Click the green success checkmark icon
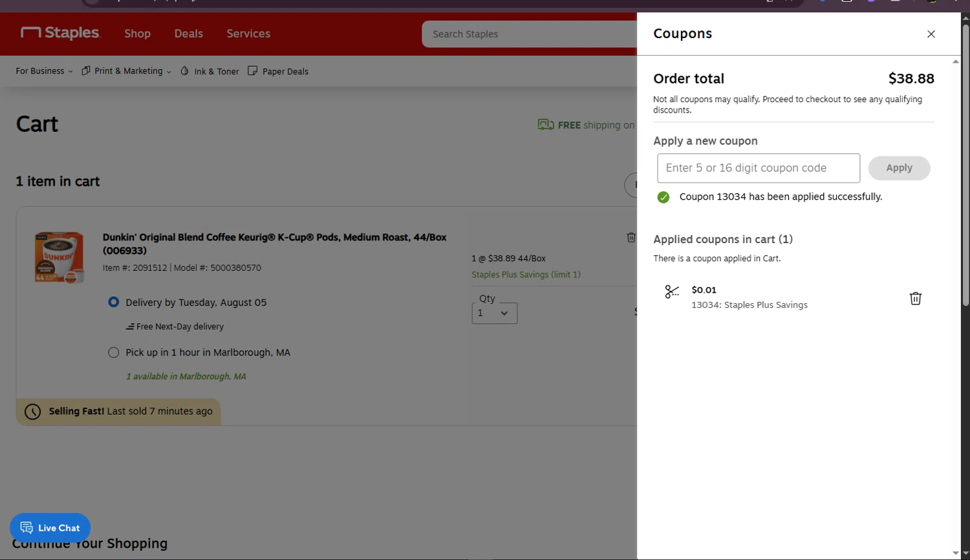 click(x=663, y=197)
